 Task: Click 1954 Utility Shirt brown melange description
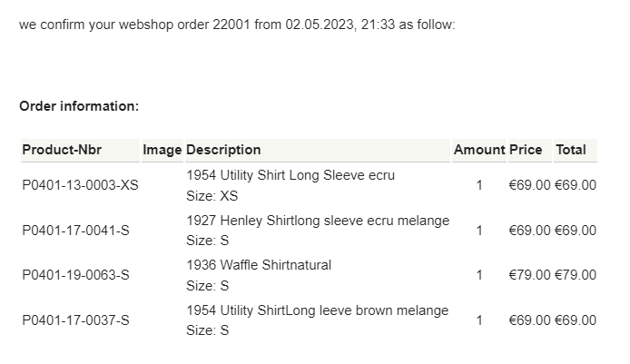[x=318, y=310]
